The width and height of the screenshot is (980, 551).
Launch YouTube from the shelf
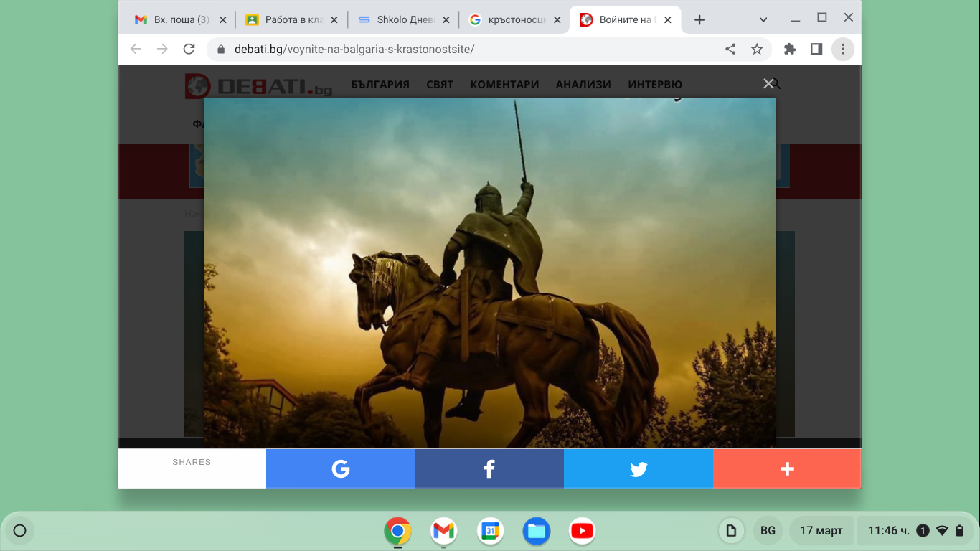coord(582,531)
